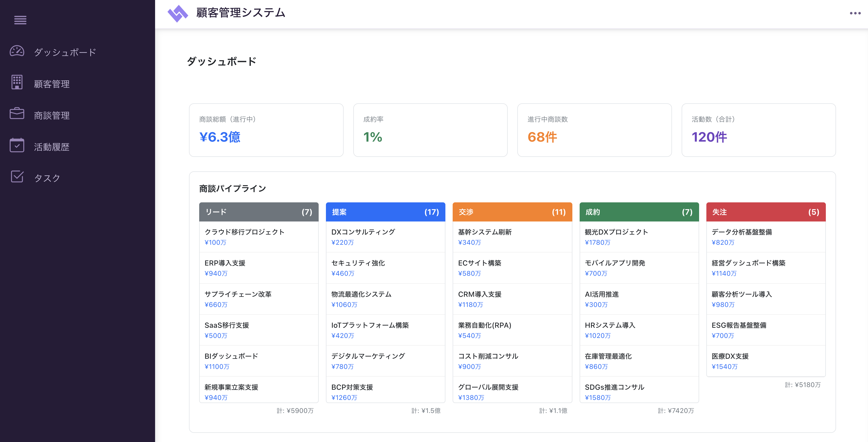
Task: Click the リード total 計: ¥5900万
Action: point(295,411)
